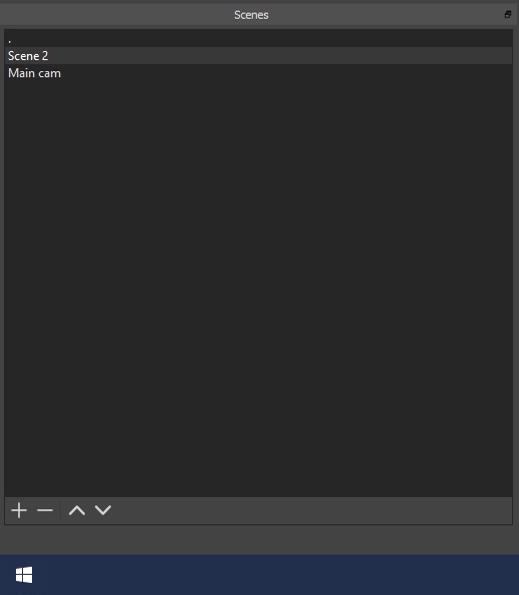Viewport: 519px width, 595px height.
Task: Select the scene named with a dot
Action: (258, 38)
